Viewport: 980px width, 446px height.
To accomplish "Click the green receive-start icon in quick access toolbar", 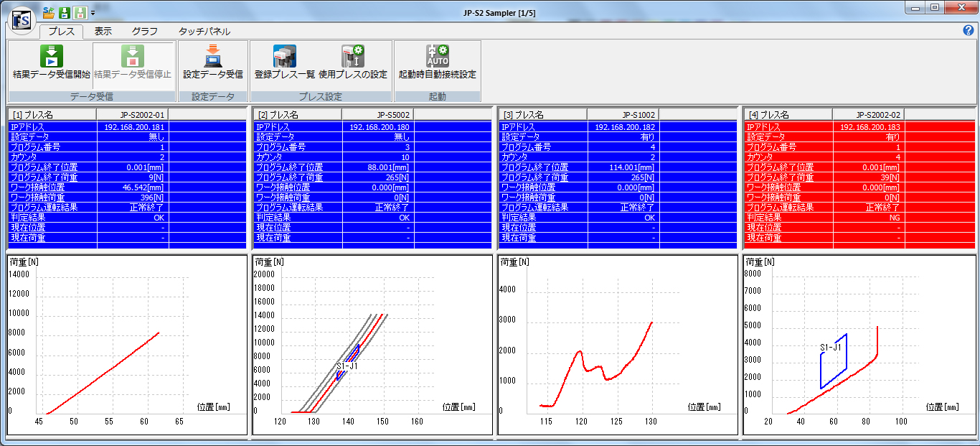I will point(65,12).
